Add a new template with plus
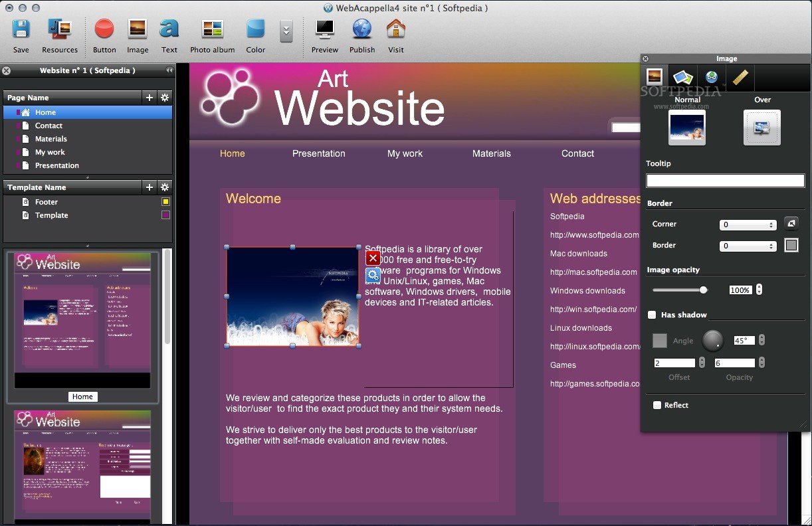Viewport: 812px width, 526px height. coord(150,187)
